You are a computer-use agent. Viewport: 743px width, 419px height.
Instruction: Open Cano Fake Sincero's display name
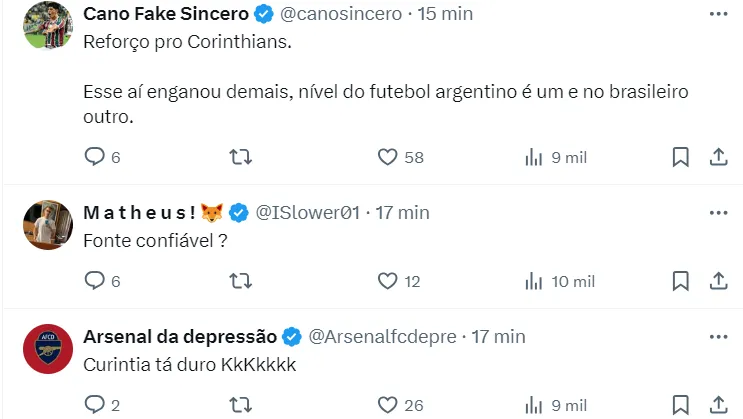coord(166,14)
